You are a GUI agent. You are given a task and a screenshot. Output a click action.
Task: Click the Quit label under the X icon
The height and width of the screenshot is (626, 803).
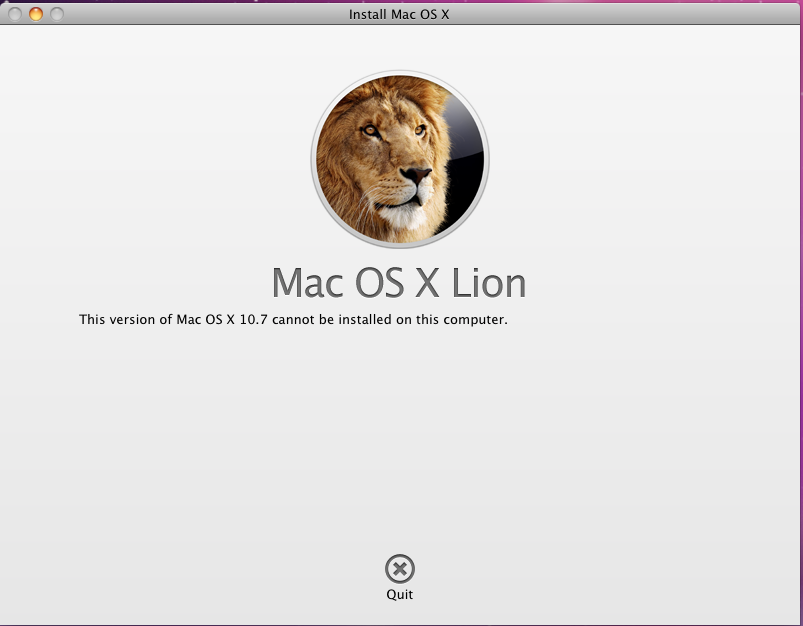point(399,594)
